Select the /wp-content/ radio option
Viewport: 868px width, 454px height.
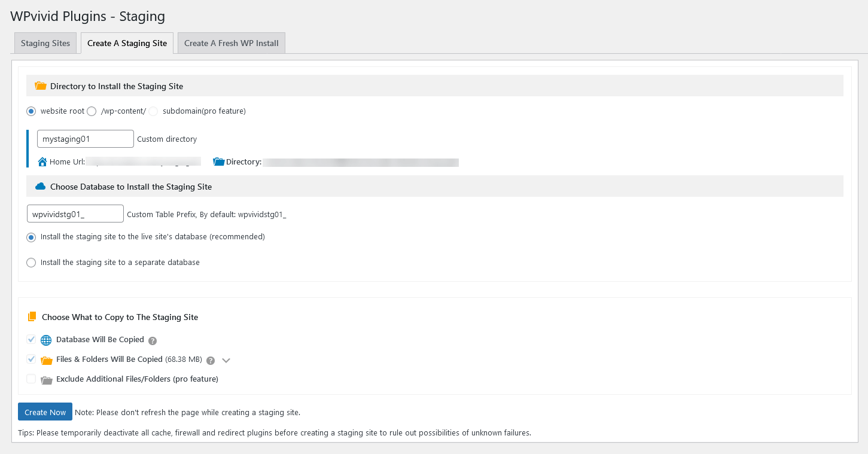click(92, 111)
